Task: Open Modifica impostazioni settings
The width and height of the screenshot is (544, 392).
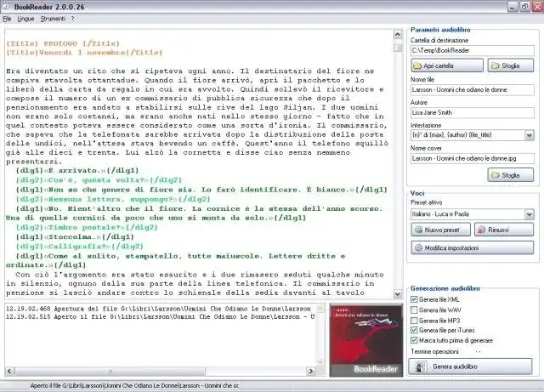Action: pyautogui.click(x=473, y=247)
